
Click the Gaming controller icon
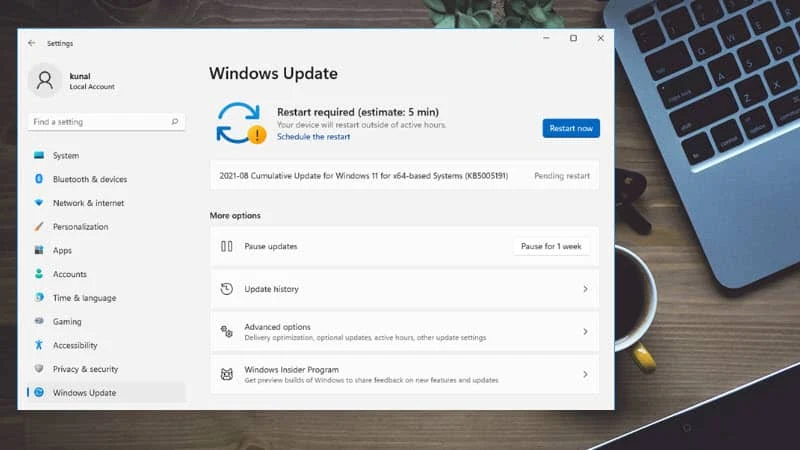pos(39,321)
